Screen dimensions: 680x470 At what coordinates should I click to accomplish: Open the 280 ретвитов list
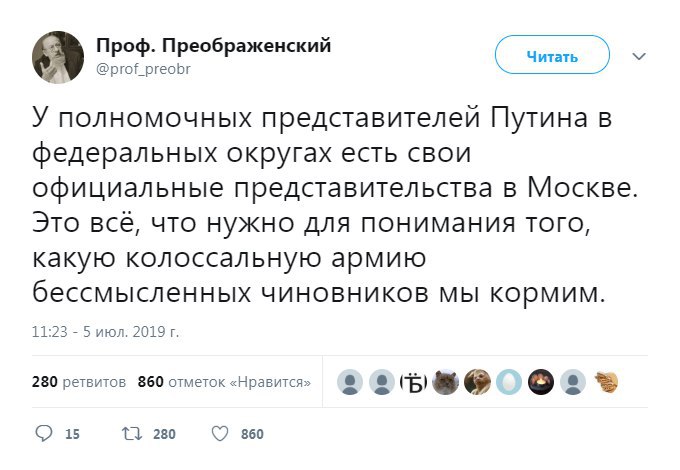(x=79, y=382)
